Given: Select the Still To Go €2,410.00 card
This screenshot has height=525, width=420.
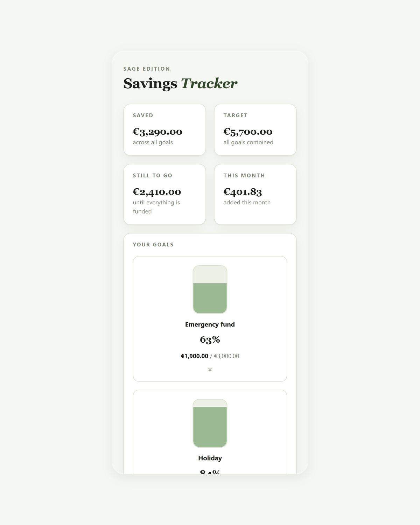Looking at the screenshot, I should pos(164,194).
